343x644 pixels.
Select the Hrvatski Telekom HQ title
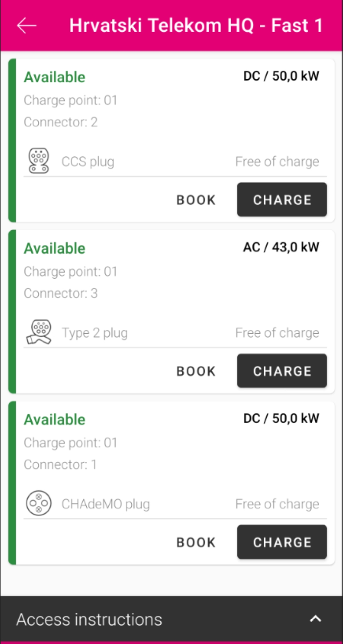click(x=196, y=26)
